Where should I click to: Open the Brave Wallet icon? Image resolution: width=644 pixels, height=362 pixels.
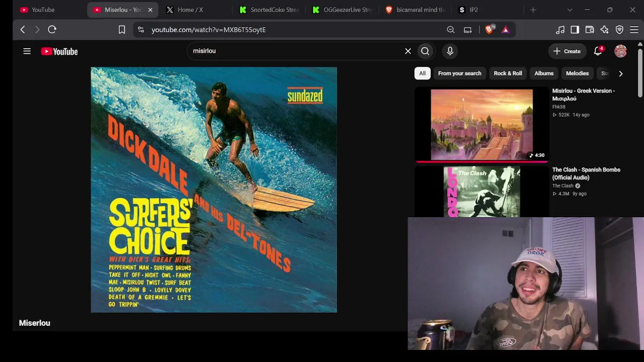[x=590, y=30]
